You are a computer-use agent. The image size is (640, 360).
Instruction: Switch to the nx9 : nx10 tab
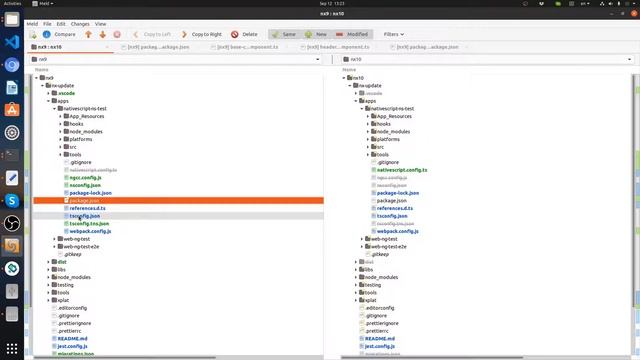(x=69, y=47)
